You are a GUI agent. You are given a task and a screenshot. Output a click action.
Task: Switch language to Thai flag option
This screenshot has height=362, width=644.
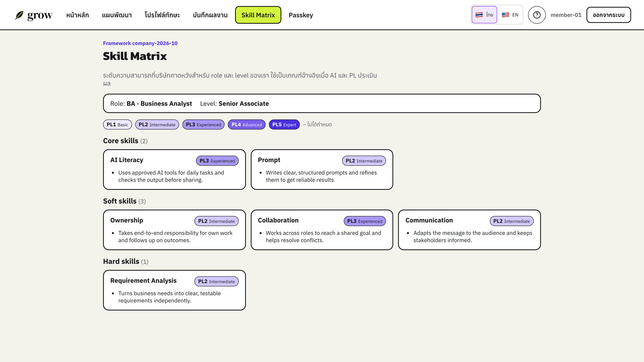tap(484, 15)
